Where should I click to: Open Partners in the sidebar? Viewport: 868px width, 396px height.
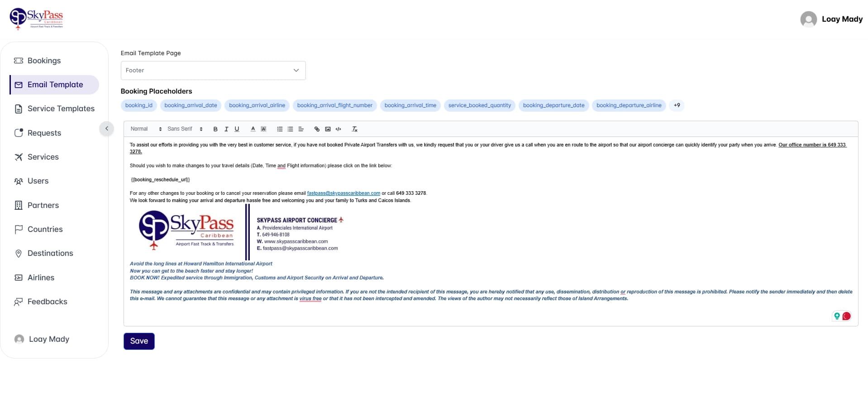click(54, 205)
